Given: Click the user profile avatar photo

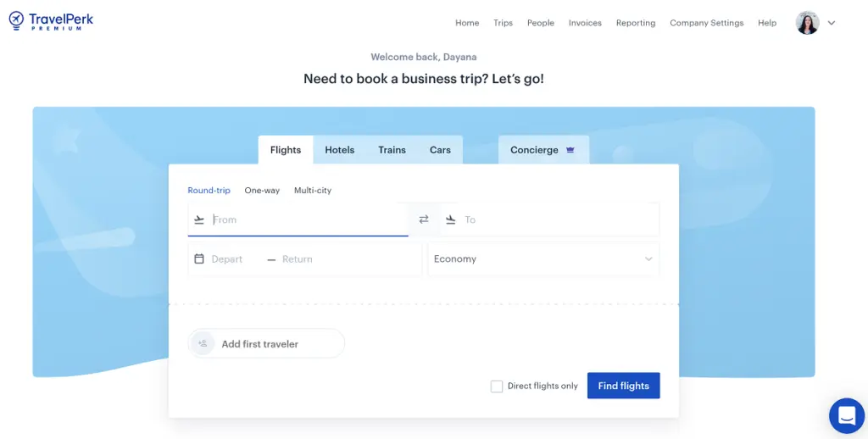Looking at the screenshot, I should point(807,23).
